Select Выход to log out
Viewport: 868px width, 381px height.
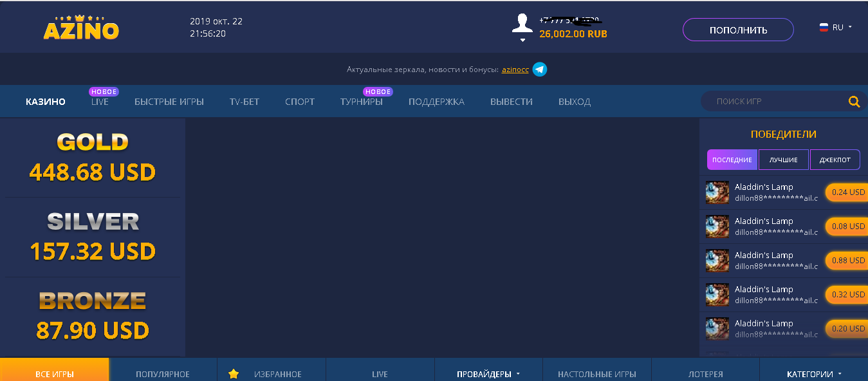point(575,102)
